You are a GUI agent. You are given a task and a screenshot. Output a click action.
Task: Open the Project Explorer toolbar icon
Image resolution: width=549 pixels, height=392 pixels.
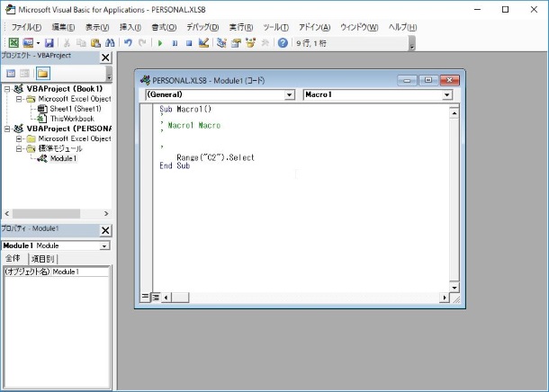point(221,42)
